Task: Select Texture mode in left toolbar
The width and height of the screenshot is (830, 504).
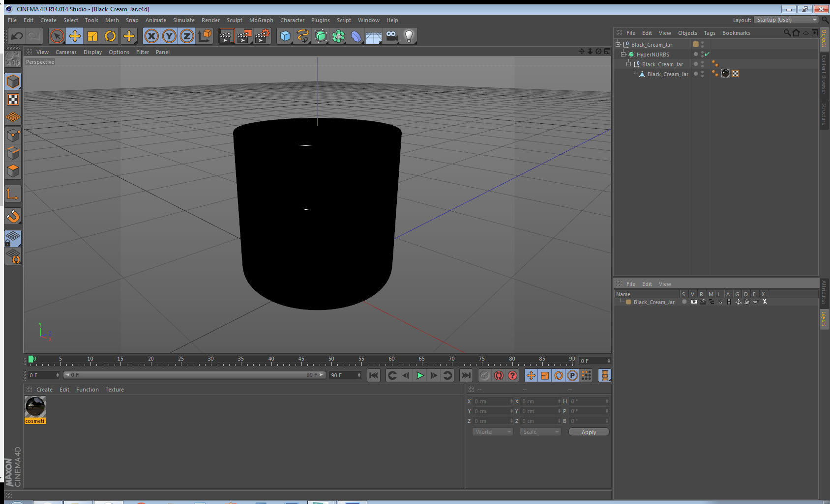Action: 13,100
